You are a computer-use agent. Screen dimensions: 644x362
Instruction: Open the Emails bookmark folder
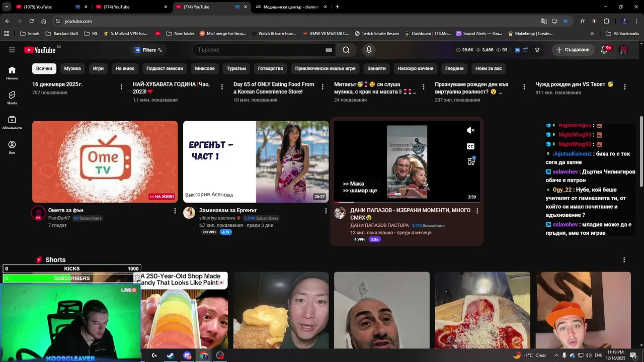30,34
